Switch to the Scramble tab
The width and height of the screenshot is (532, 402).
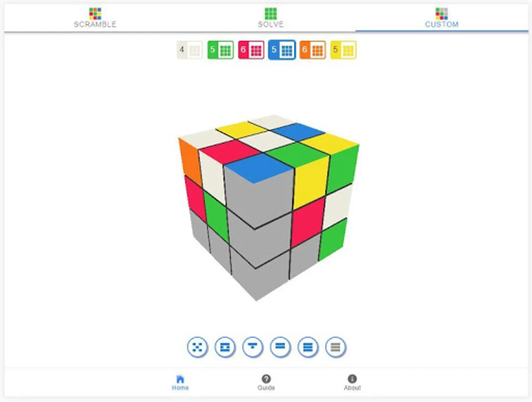pos(95,18)
